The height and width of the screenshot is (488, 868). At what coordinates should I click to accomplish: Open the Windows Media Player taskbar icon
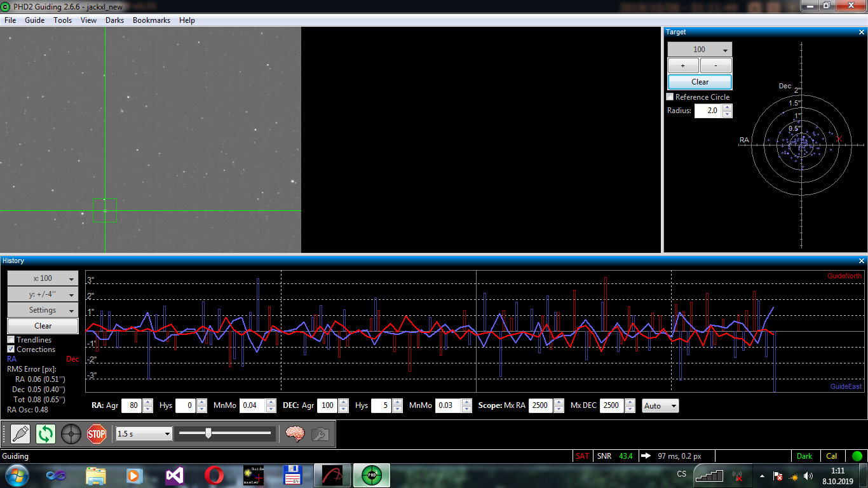click(135, 475)
